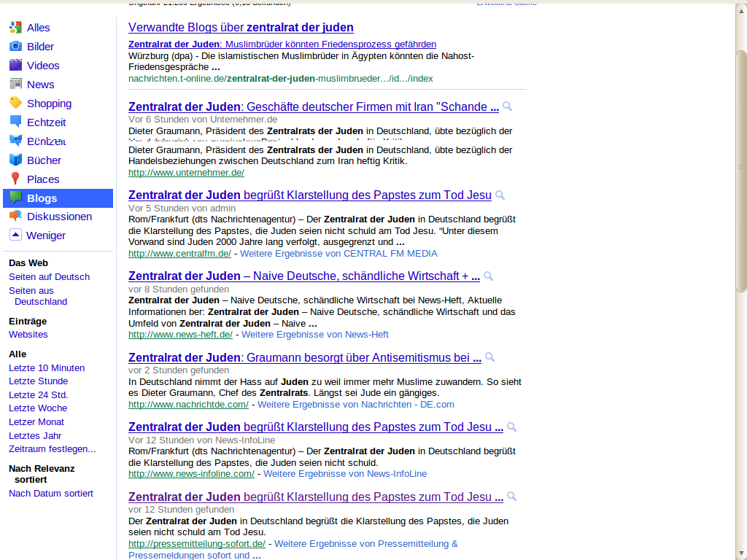Choose Websites under Einträge

tap(28, 334)
